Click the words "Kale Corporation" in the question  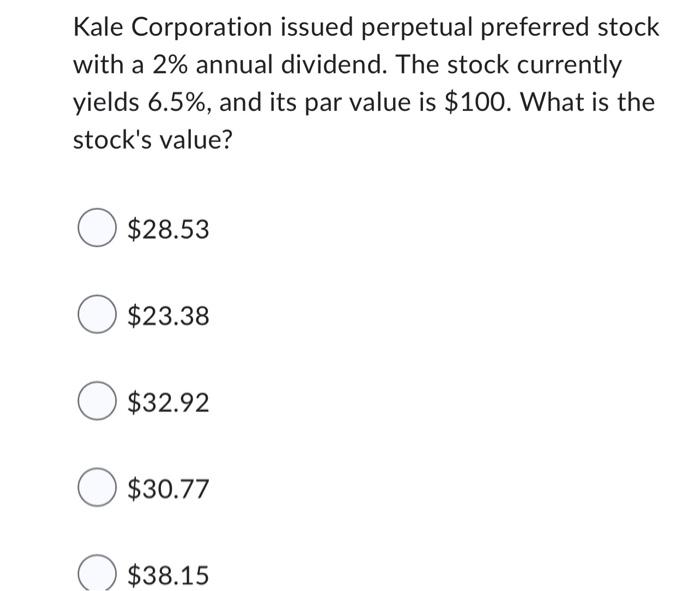160,28
